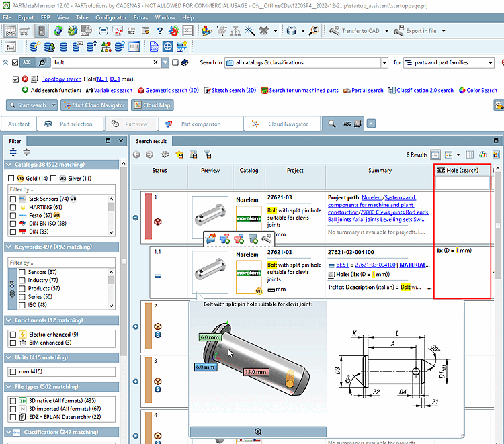Expand result row 2 with the plus button

pyautogui.click(x=136, y=327)
